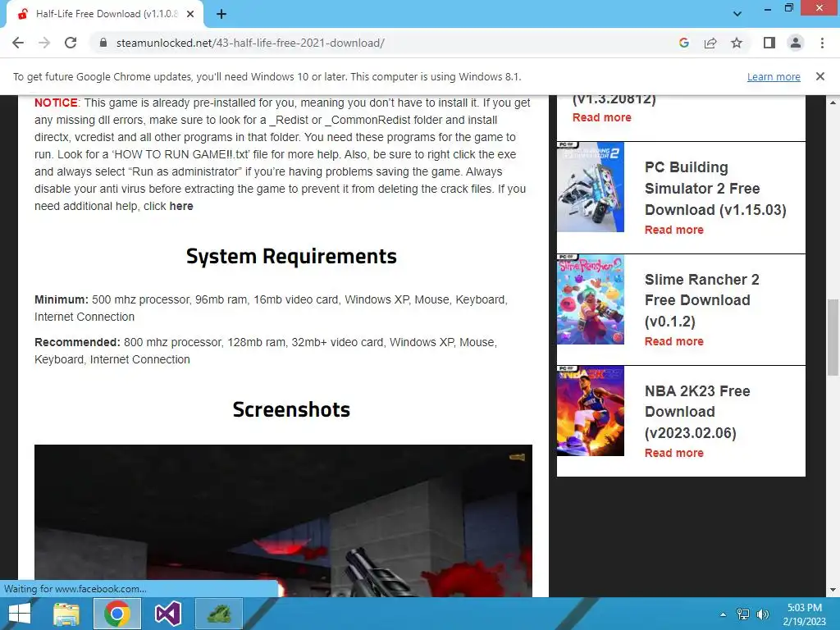This screenshot has height=630, width=840.
Task: Open NBA 2K23 thumbnail image
Action: pos(591,411)
